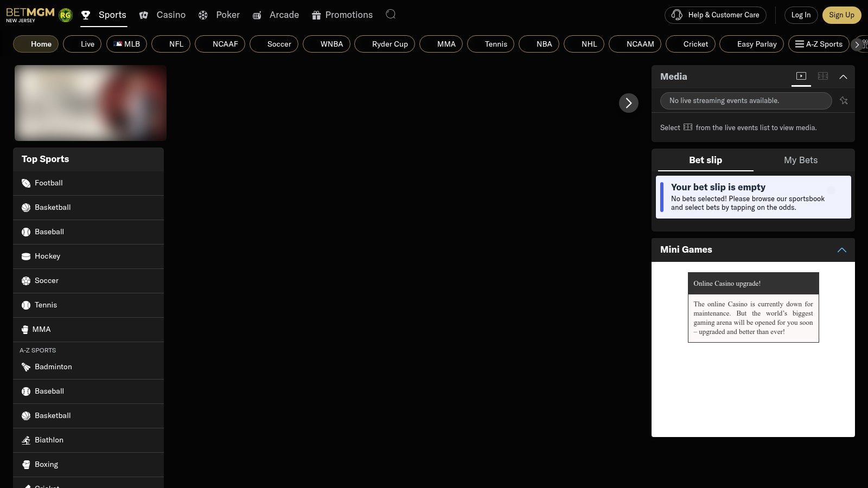Select the NBA pill
This screenshot has height=488, width=868.
(539, 44)
